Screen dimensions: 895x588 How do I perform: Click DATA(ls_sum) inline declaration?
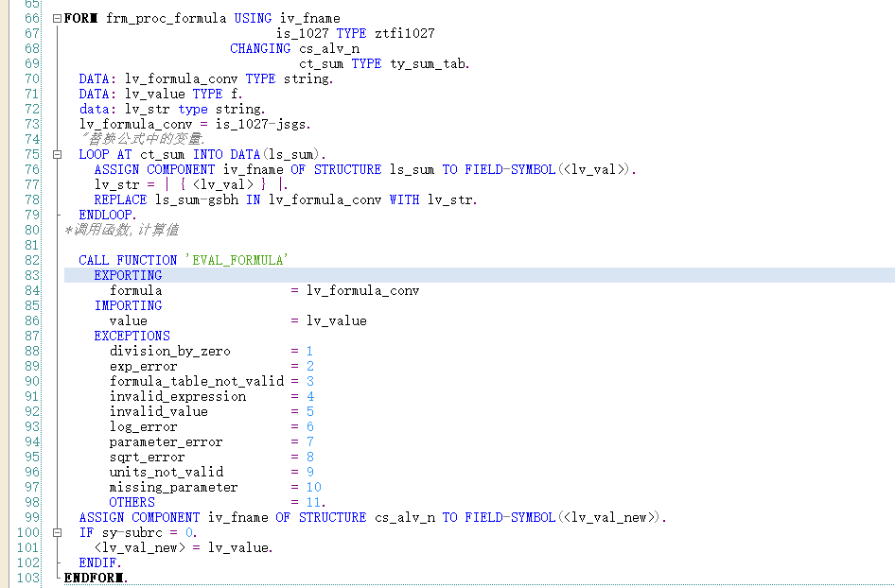(276, 154)
